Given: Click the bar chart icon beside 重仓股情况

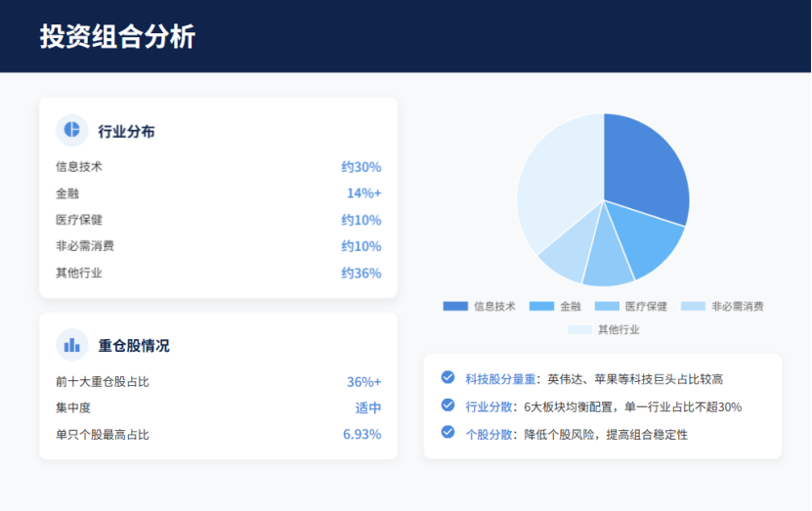Looking at the screenshot, I should click(x=71, y=345).
